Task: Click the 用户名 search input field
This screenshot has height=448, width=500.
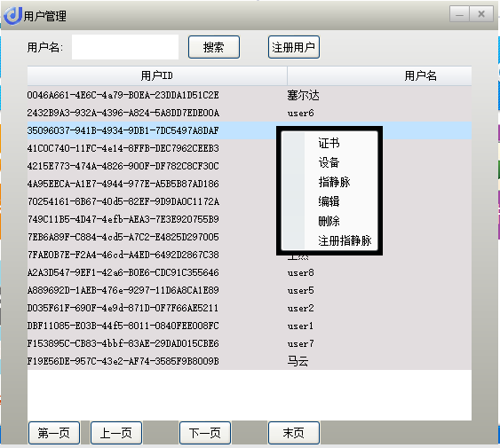Action: point(125,47)
